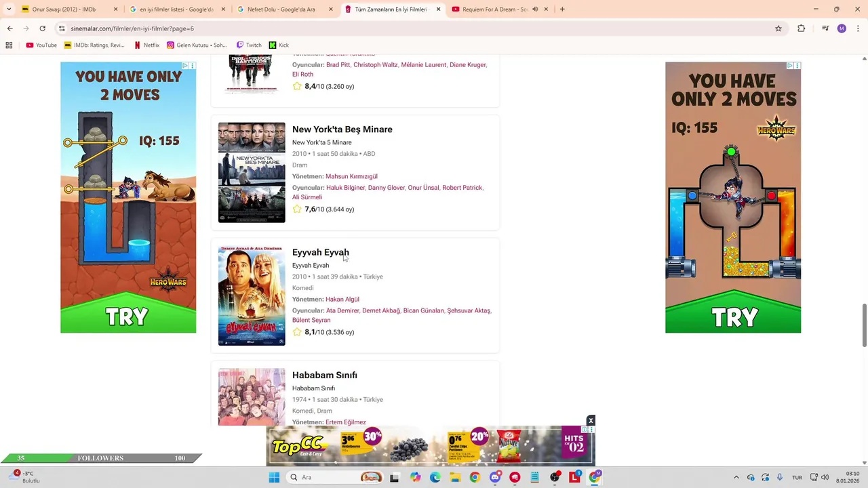
Task: Open the Hababam Sınıfı movie title
Action: point(324,375)
